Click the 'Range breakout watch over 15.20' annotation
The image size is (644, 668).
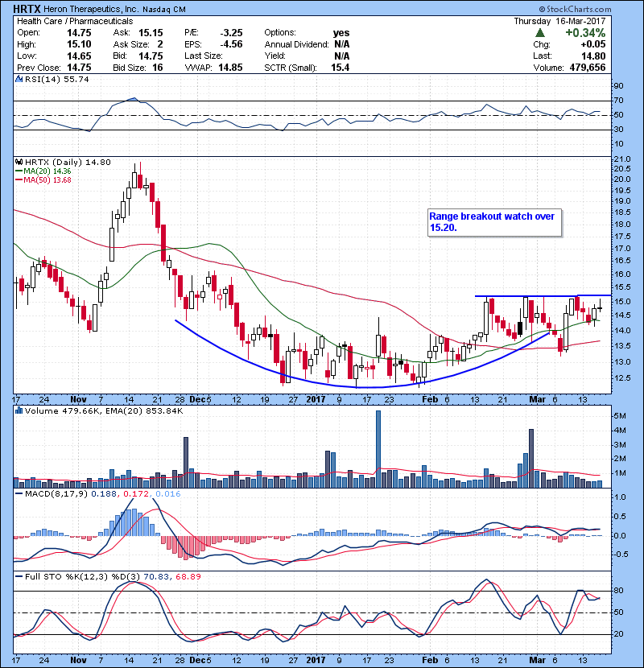494,222
